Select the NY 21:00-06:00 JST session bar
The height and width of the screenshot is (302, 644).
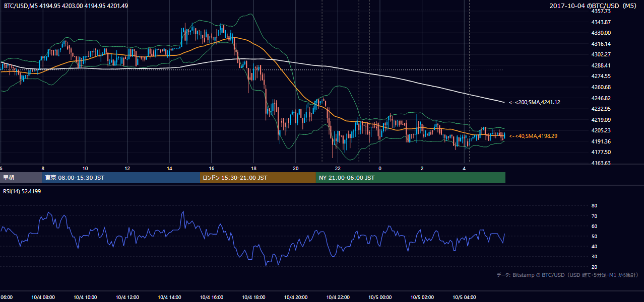[x=411, y=178]
